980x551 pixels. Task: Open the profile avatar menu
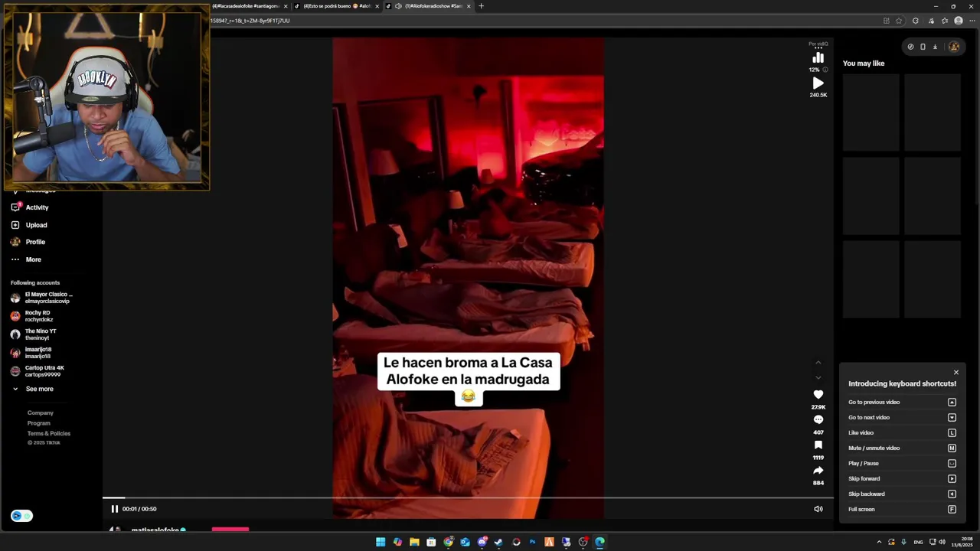pyautogui.click(x=954, y=47)
